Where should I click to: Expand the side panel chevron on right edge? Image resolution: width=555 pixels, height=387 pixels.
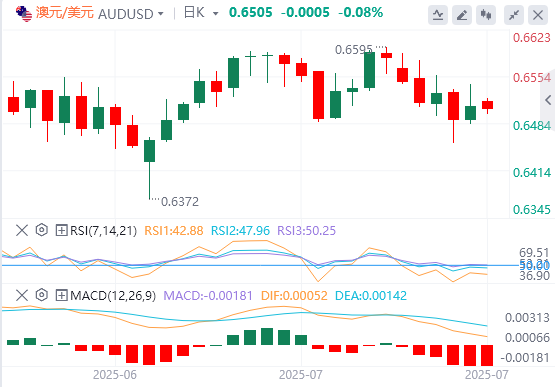(548, 100)
